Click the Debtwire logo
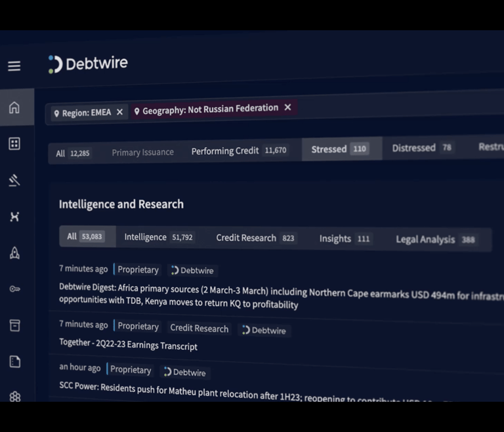The image size is (504, 432). pos(88,64)
